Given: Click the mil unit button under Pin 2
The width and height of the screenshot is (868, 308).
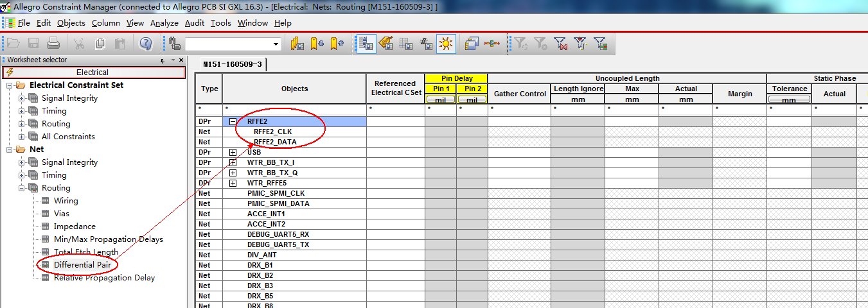Looking at the screenshot, I should click(472, 99).
